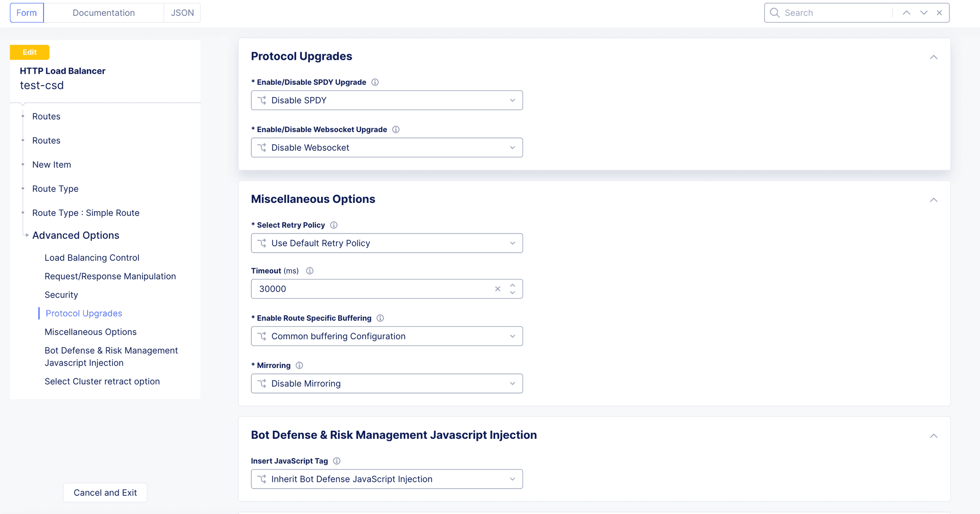Click the Cancel and Exit button

tap(105, 493)
